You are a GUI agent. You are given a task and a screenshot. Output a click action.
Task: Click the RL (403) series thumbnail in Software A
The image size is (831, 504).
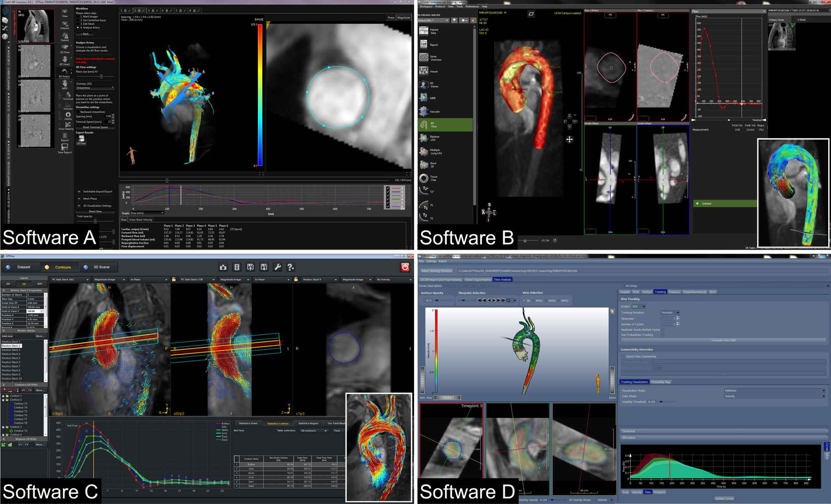click(36, 26)
